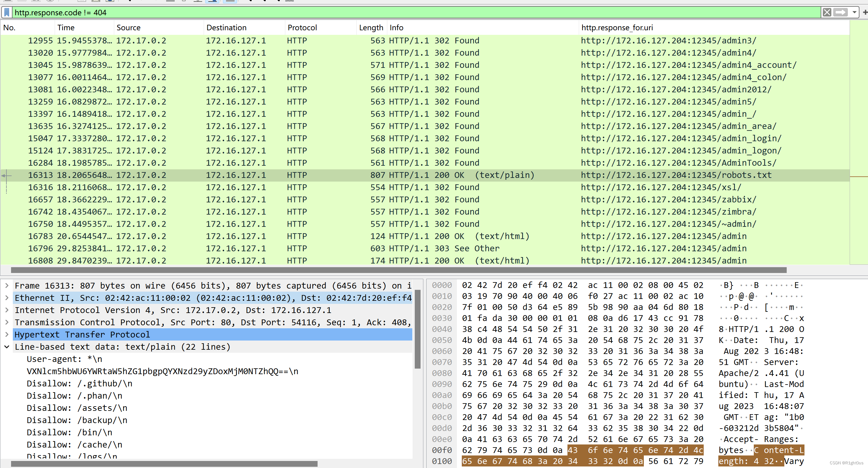Select packet 15124 for /admin_logon/
Screen dimensions: 868x468
coord(425,151)
